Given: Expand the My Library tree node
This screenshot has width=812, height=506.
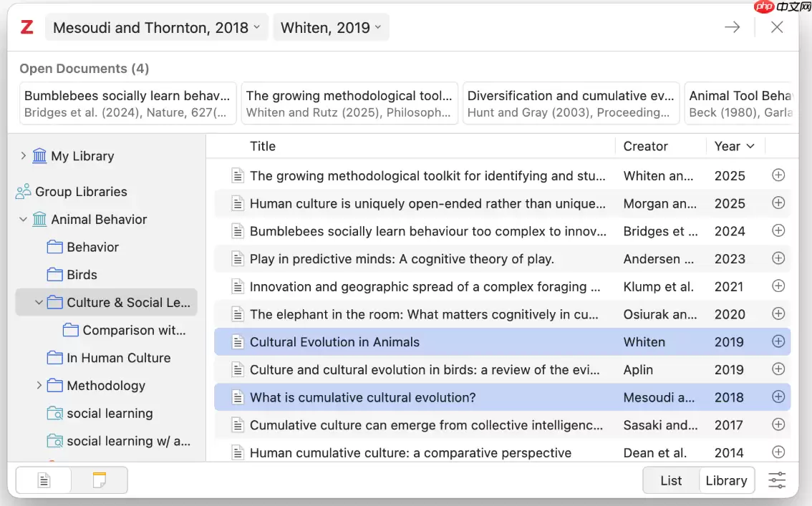Looking at the screenshot, I should [23, 156].
